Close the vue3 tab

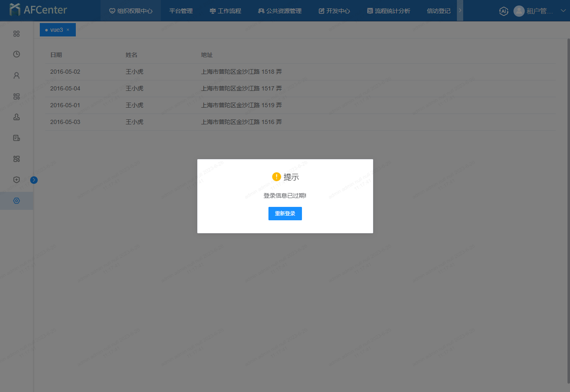(68, 30)
